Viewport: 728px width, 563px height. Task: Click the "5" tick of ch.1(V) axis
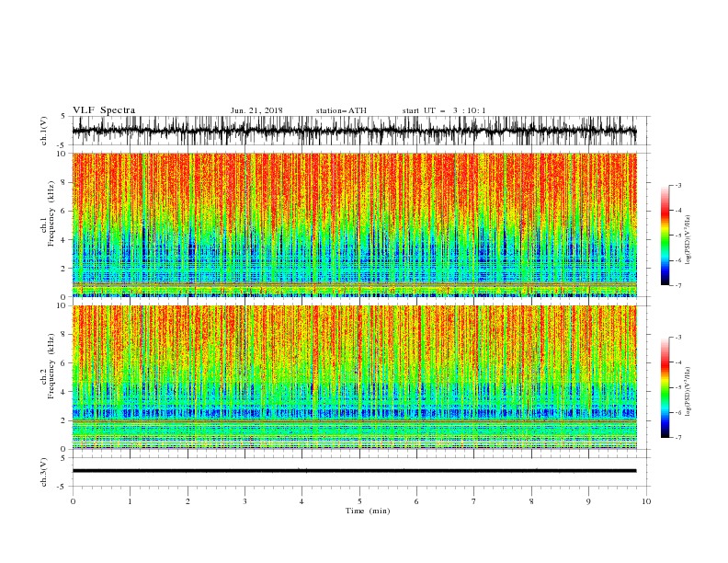click(x=63, y=117)
